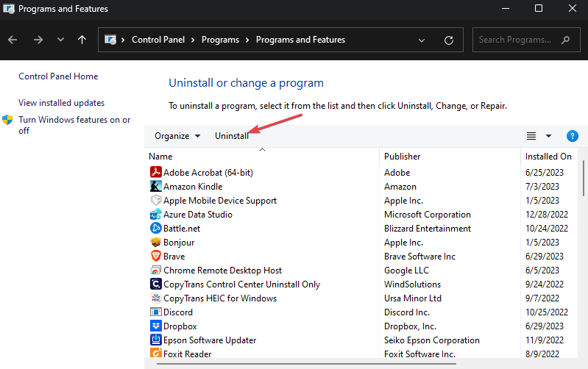Click the Battle.net program icon
The width and height of the screenshot is (588, 369).
(x=155, y=228)
